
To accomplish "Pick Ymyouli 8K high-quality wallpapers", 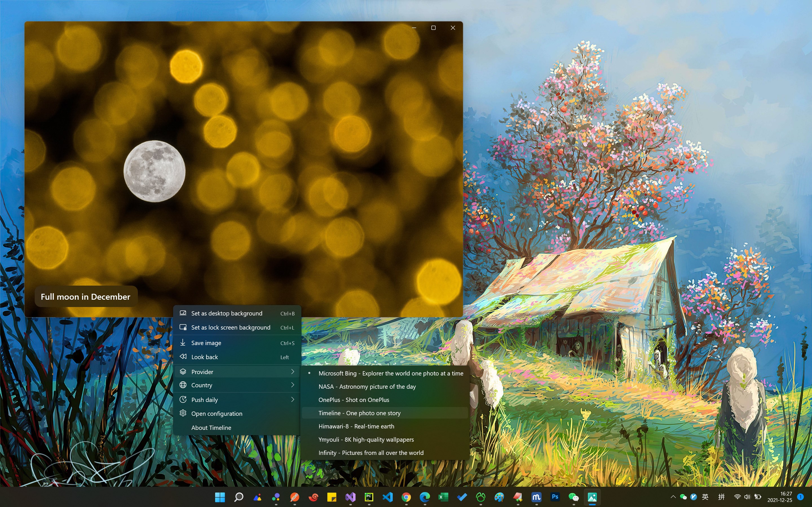I will pos(366,440).
